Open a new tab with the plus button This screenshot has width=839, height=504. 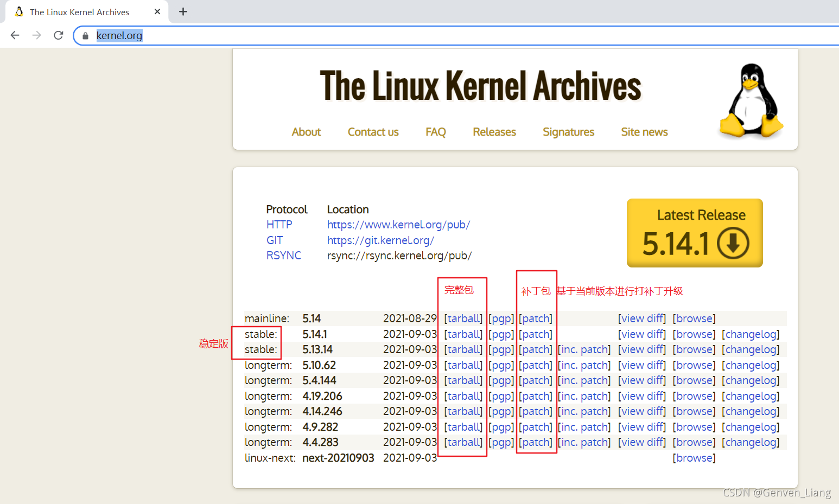(183, 11)
